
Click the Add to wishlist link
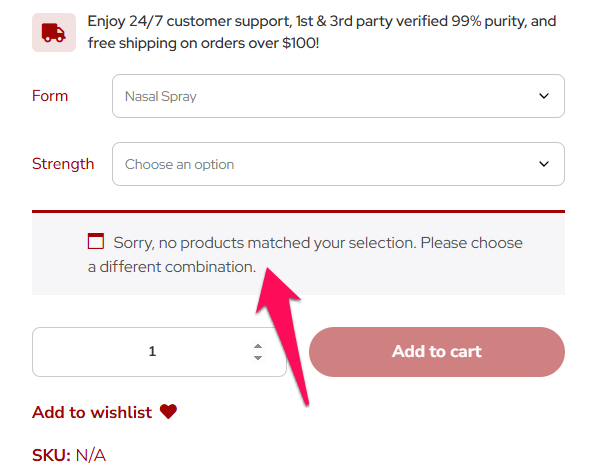coord(92,412)
